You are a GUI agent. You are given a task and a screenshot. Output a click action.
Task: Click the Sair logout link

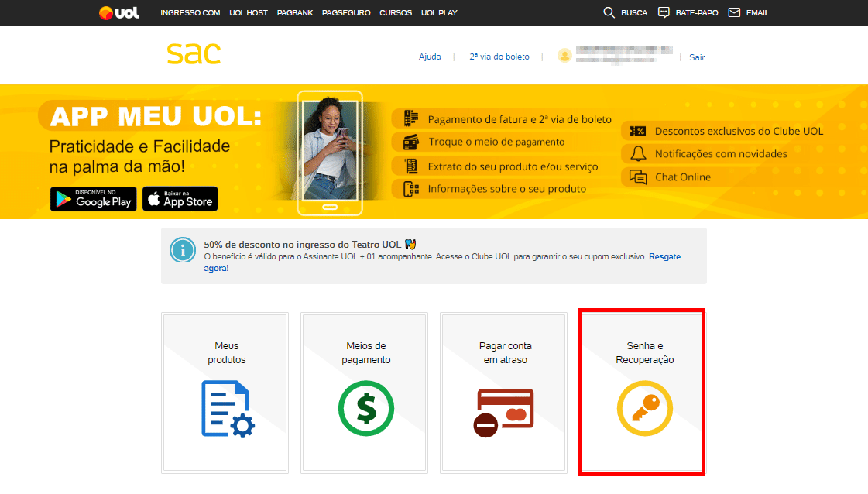tap(697, 57)
